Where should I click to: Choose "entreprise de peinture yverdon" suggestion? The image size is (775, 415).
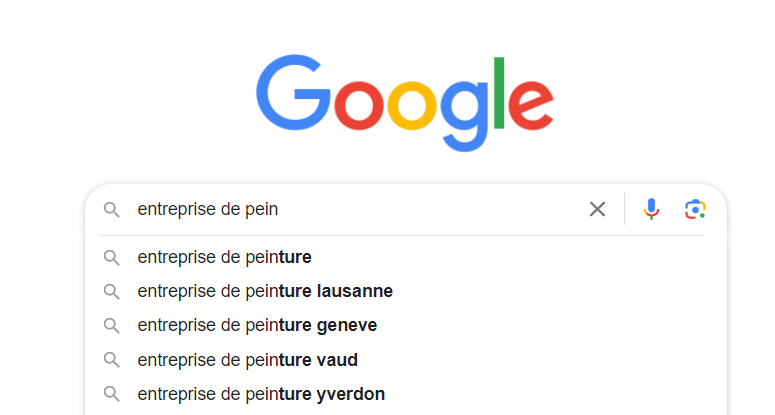point(260,394)
